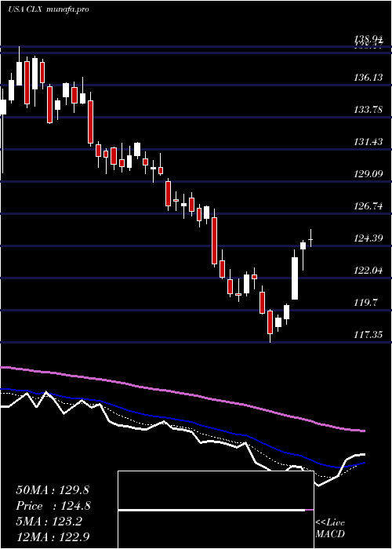392x549 pixels.
Task: Click the '5MA : 123.2' readout
Action: coord(49,522)
